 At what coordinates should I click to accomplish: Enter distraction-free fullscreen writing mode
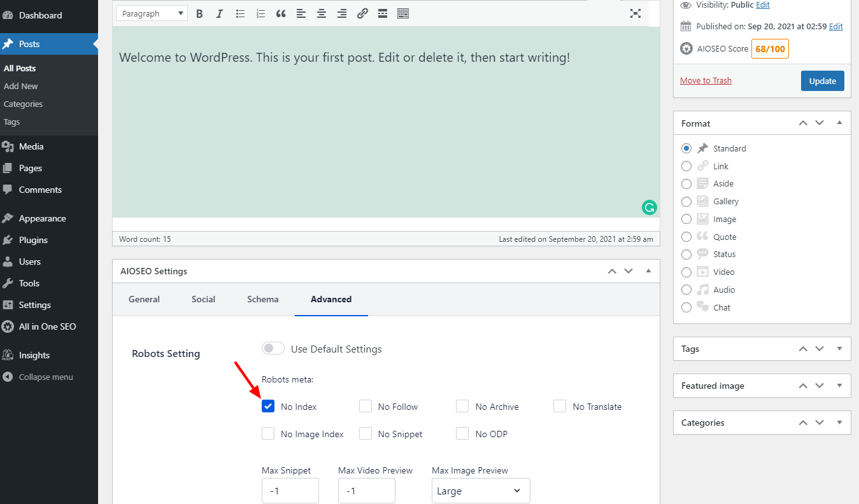tap(635, 13)
